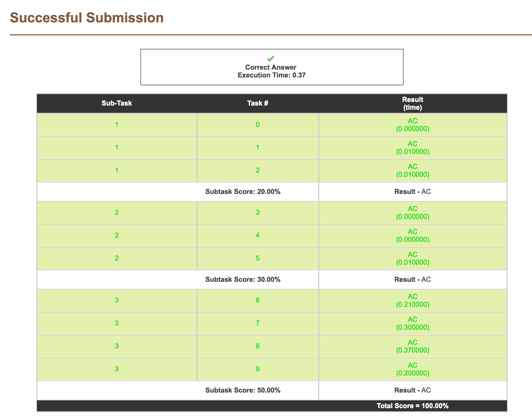Click Subtask Score: 30.00% row
This screenshot has height=417, width=532.
click(x=243, y=279)
